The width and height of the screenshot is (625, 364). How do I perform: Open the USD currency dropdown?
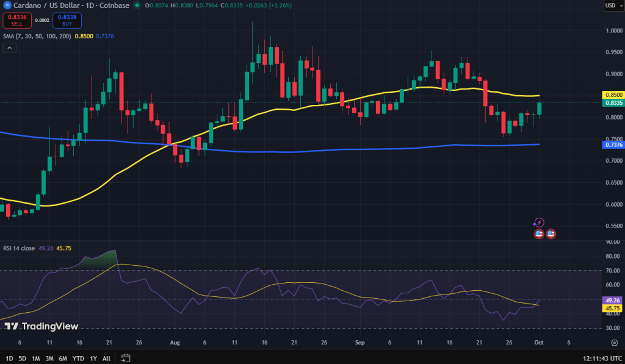coord(612,5)
